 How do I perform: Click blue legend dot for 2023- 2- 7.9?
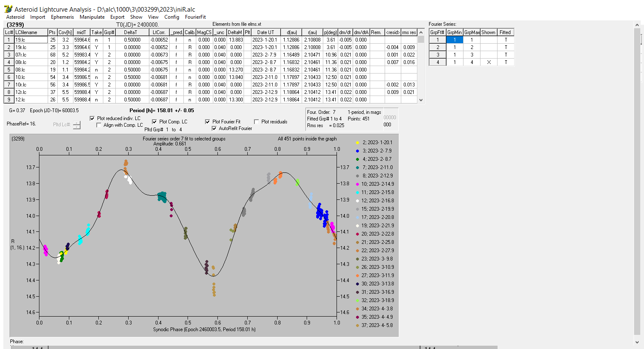tap(357, 151)
